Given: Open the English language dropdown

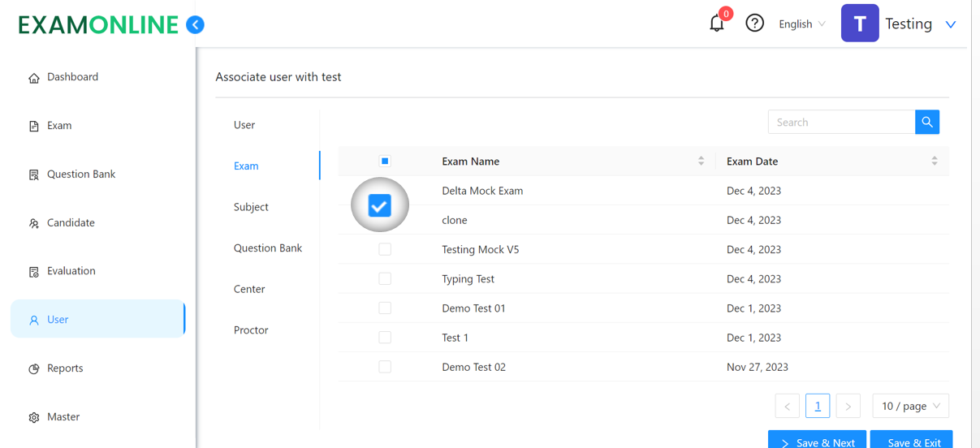Looking at the screenshot, I should pos(801,24).
